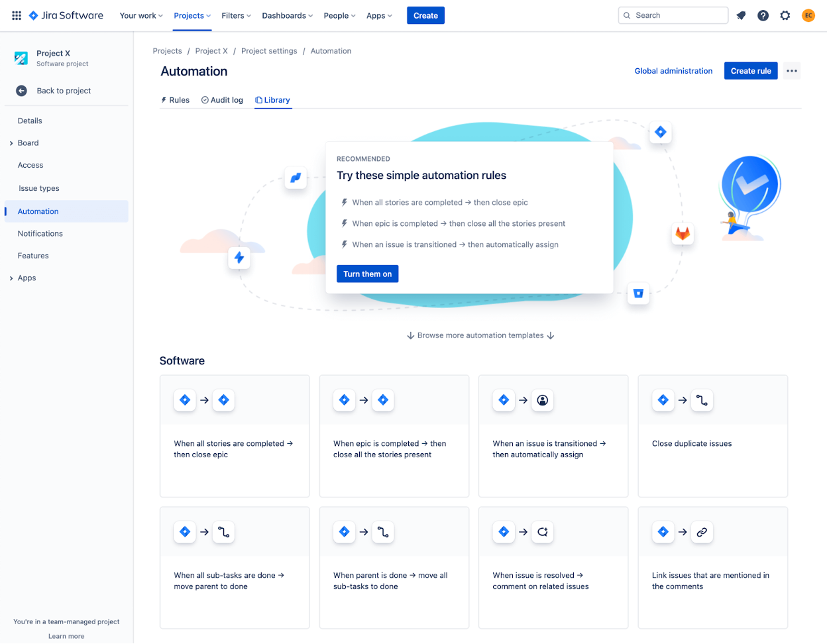
Task: Open the three-dot more actions menu
Action: 791,71
